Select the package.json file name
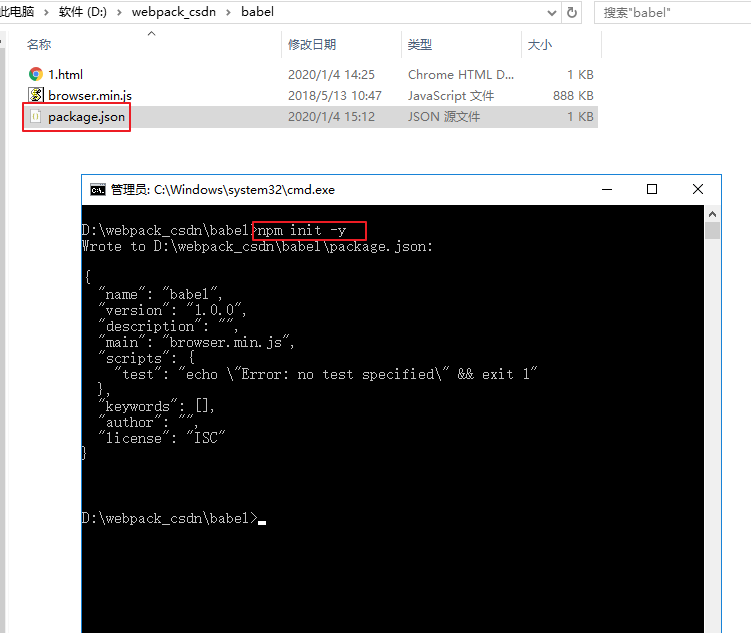This screenshot has width=751, height=633. point(86,117)
